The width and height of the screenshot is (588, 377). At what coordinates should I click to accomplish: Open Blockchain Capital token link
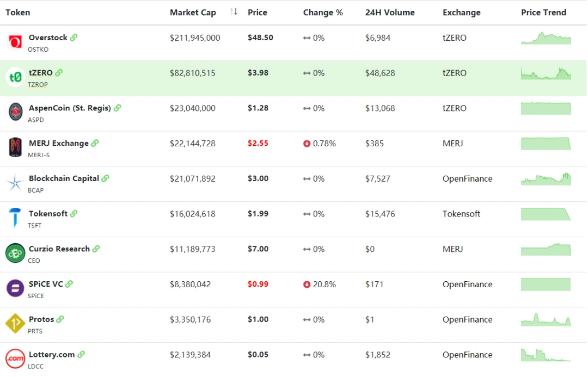(64, 178)
